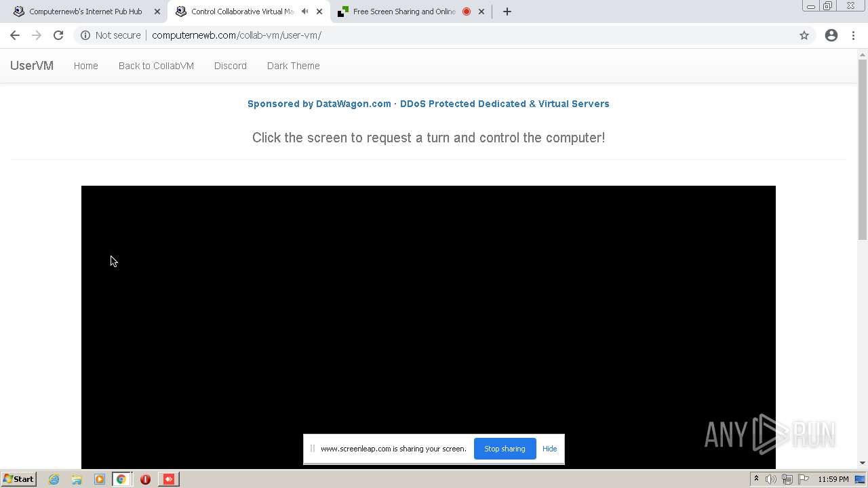868x488 pixels.
Task: Click the drag handle on the sharing notification
Action: (x=312, y=448)
